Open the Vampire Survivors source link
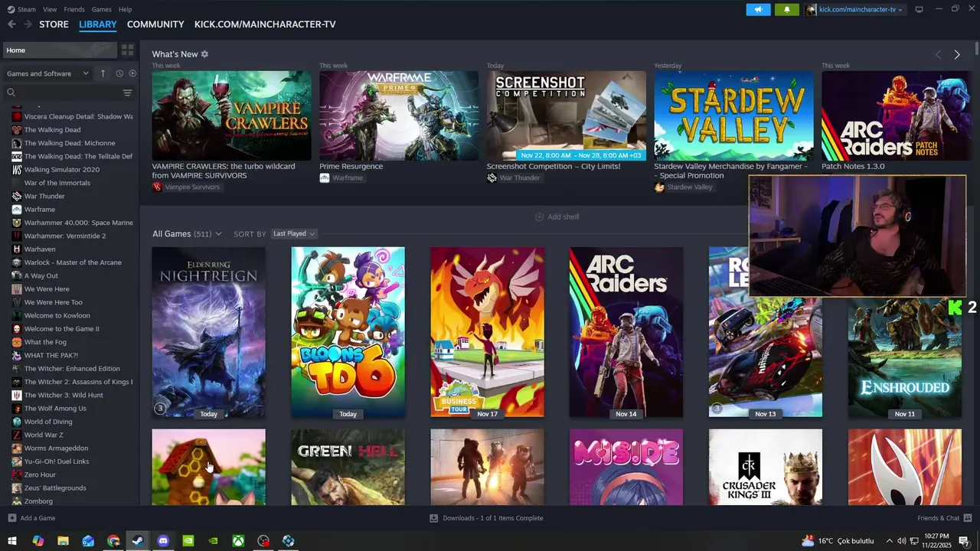 pos(186,187)
